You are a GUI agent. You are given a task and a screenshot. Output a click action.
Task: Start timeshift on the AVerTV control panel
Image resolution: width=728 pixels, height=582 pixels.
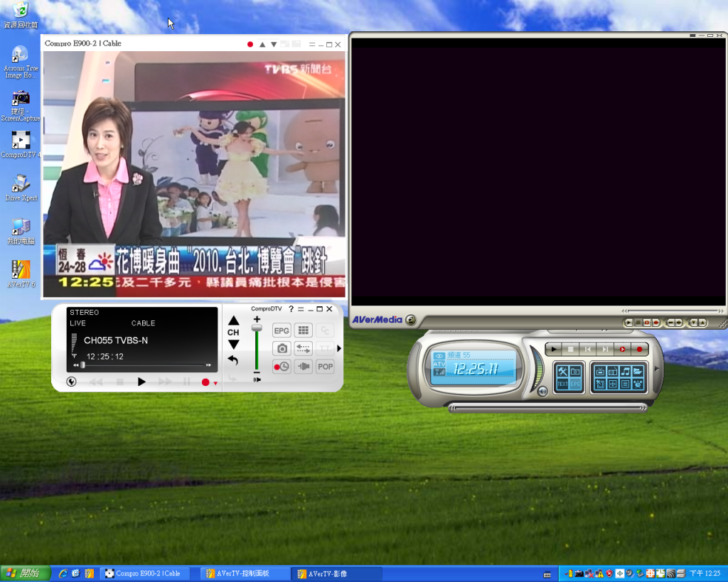[622, 349]
